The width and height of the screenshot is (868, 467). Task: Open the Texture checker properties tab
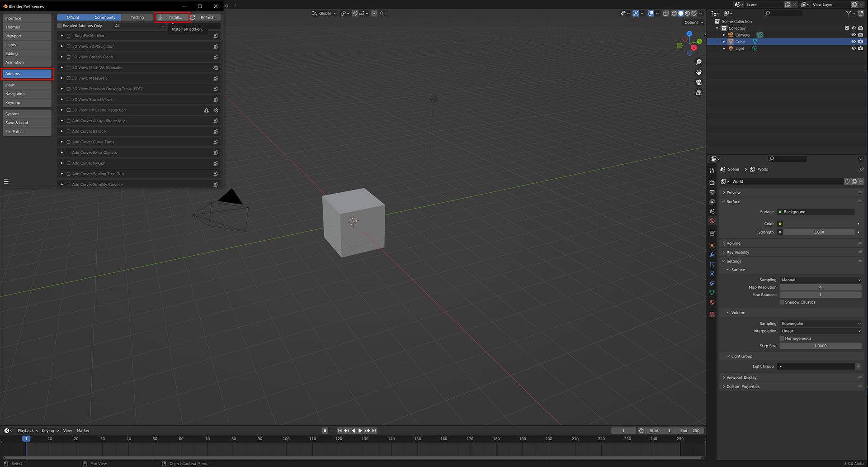pos(712,315)
